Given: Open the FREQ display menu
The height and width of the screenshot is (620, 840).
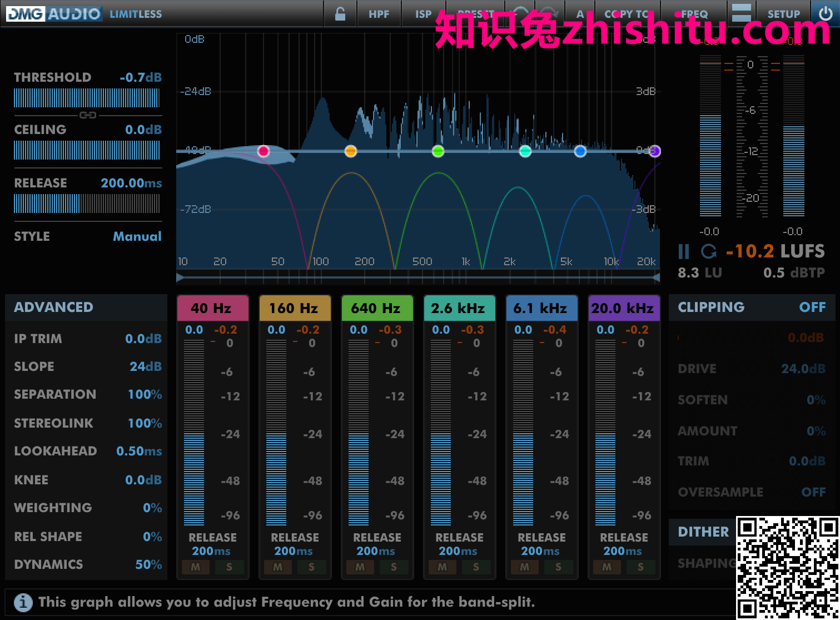Looking at the screenshot, I should point(694,14).
